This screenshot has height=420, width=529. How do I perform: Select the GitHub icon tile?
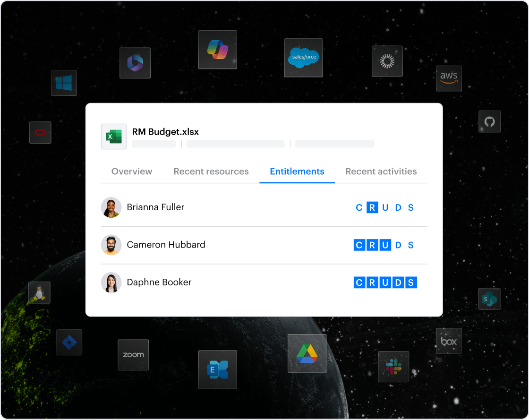489,121
